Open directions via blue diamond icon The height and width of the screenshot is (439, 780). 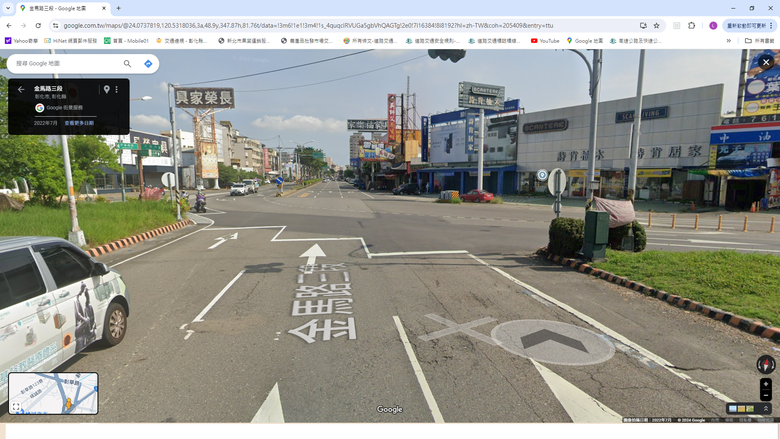coord(148,64)
